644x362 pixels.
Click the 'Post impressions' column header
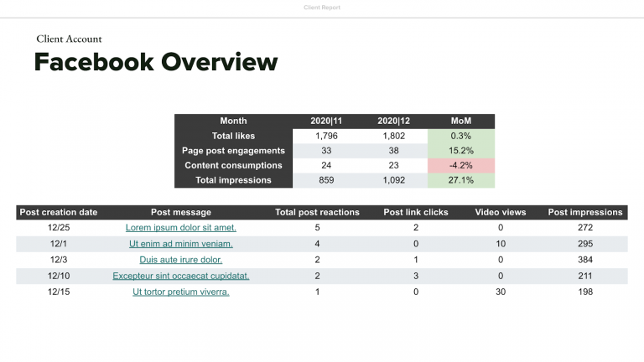tap(585, 212)
